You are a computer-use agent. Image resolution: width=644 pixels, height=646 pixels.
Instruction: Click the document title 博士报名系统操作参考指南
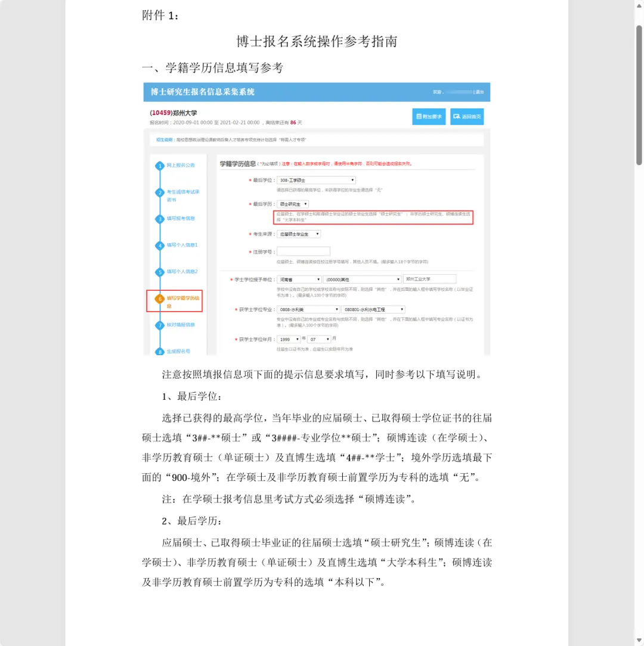[317, 41]
